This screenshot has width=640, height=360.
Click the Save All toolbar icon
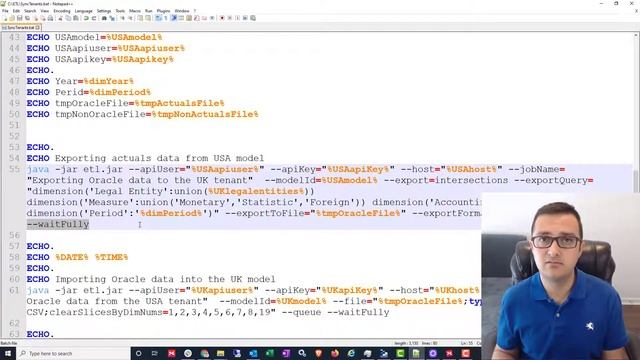click(27, 18)
